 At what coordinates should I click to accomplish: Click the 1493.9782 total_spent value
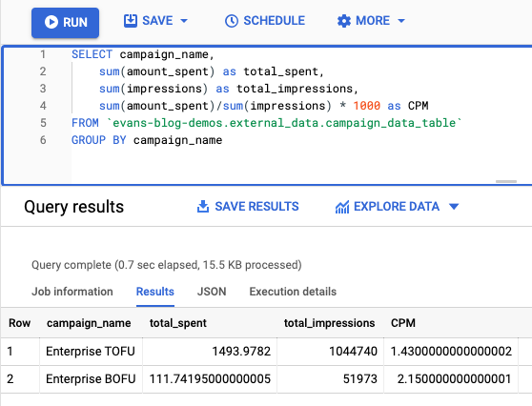[x=241, y=352]
